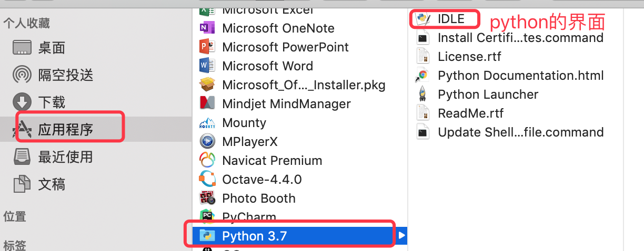Select the Python 3.7 folder row
The width and height of the screenshot is (644, 251).
point(300,236)
